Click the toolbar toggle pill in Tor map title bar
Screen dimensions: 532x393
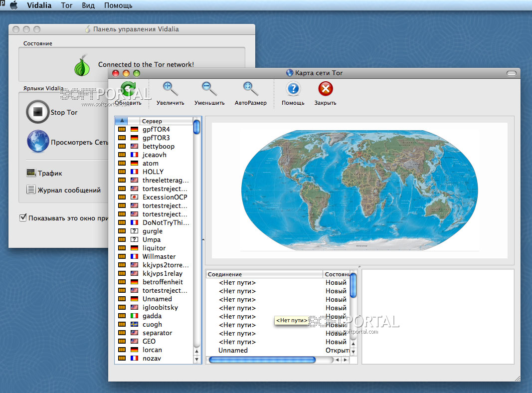coord(512,73)
